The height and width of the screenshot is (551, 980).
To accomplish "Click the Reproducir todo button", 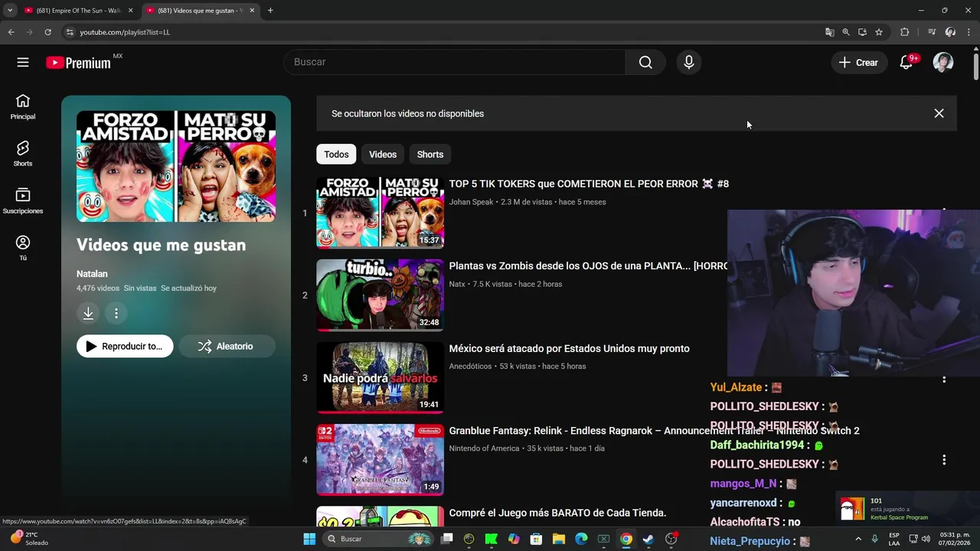I will (x=125, y=347).
